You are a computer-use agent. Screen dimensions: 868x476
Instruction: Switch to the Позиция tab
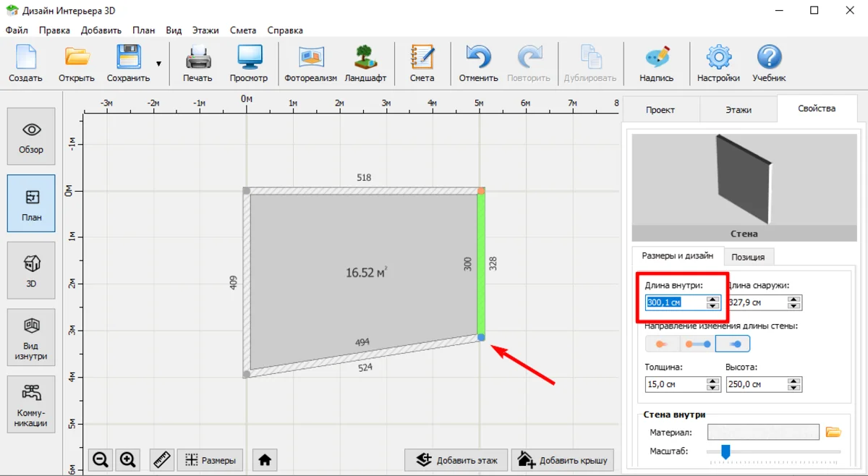(748, 257)
